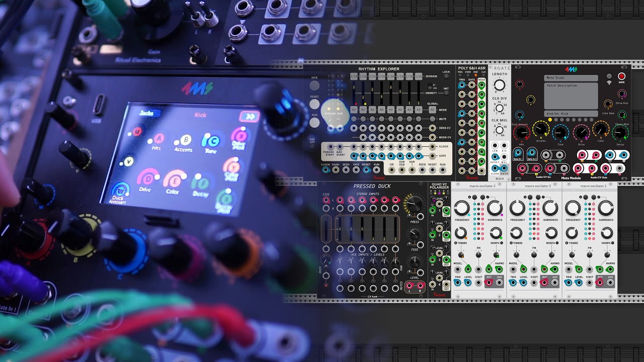The width and height of the screenshot is (644, 362).
Task: Toggle the leftmost channel mute button
Action: click(x=354, y=119)
